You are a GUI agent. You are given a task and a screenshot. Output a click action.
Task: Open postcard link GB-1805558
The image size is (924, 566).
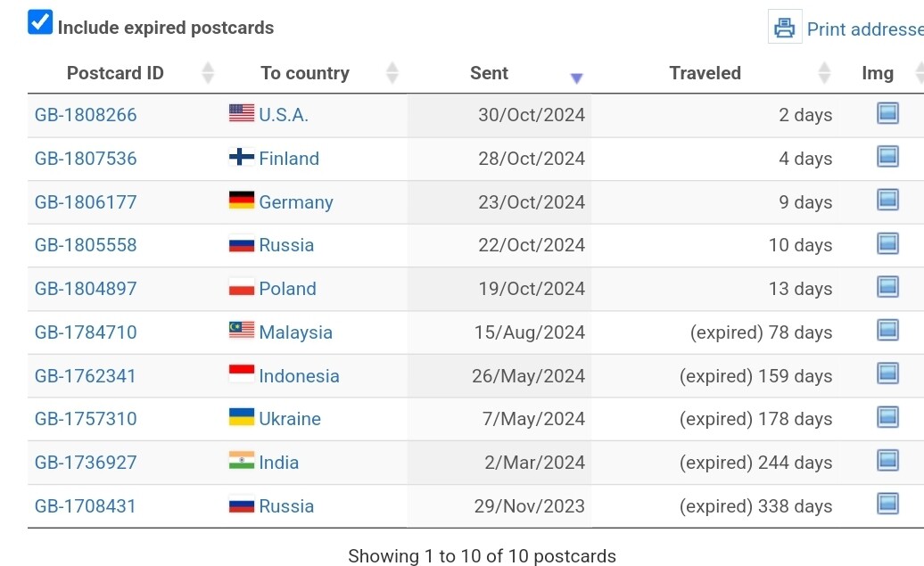[86, 245]
